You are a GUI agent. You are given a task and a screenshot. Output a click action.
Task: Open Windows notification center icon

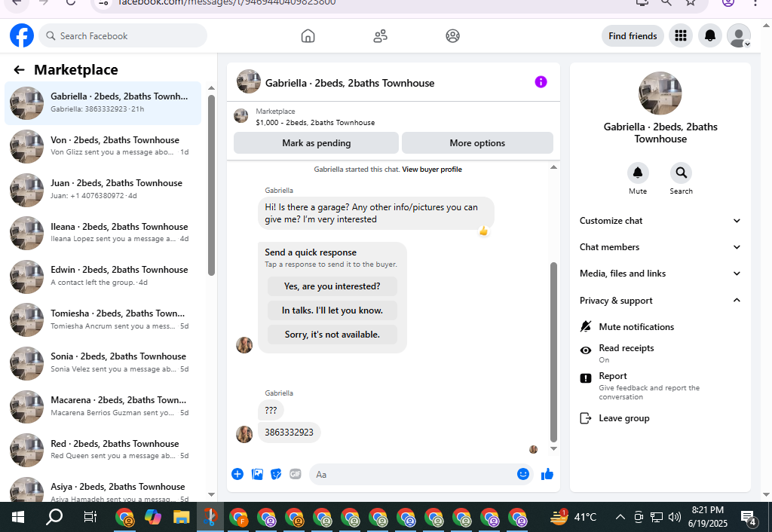[749, 517]
